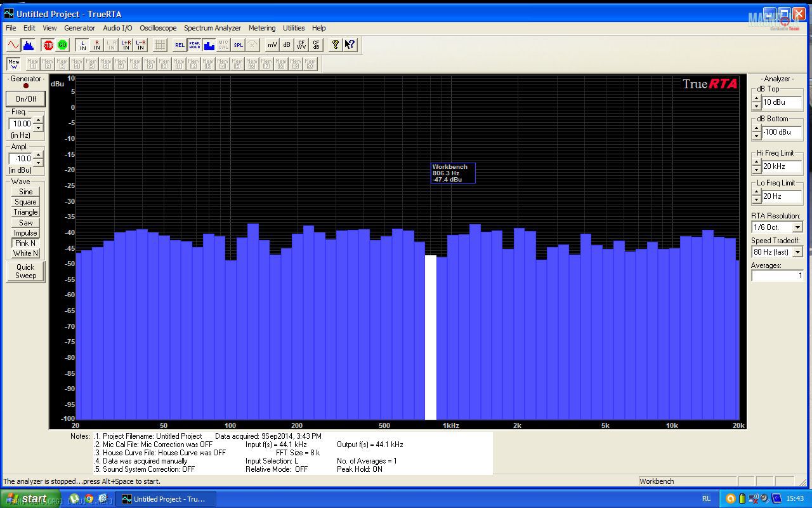
Task: Open RTA Resolution dropdown
Action: coord(797,227)
